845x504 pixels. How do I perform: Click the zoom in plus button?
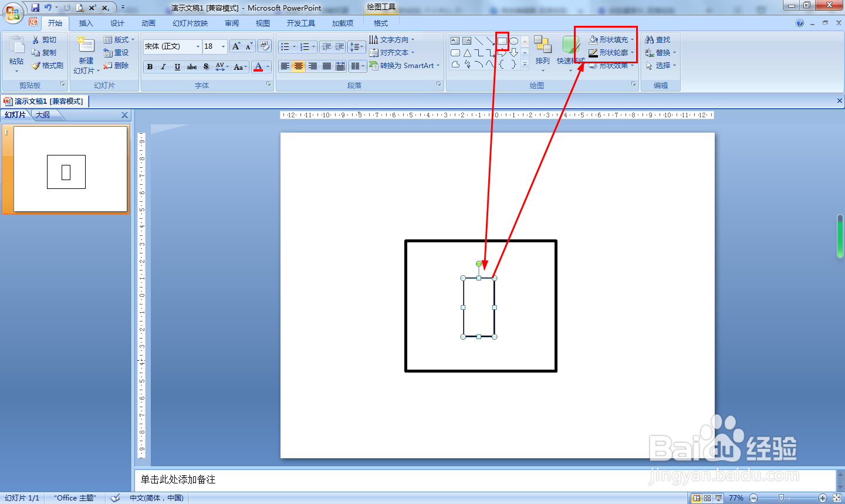(x=823, y=498)
